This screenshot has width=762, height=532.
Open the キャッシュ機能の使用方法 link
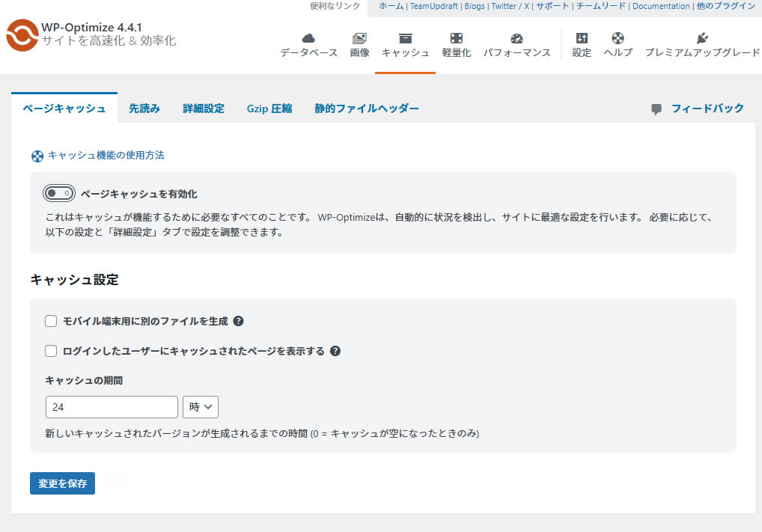(106, 156)
